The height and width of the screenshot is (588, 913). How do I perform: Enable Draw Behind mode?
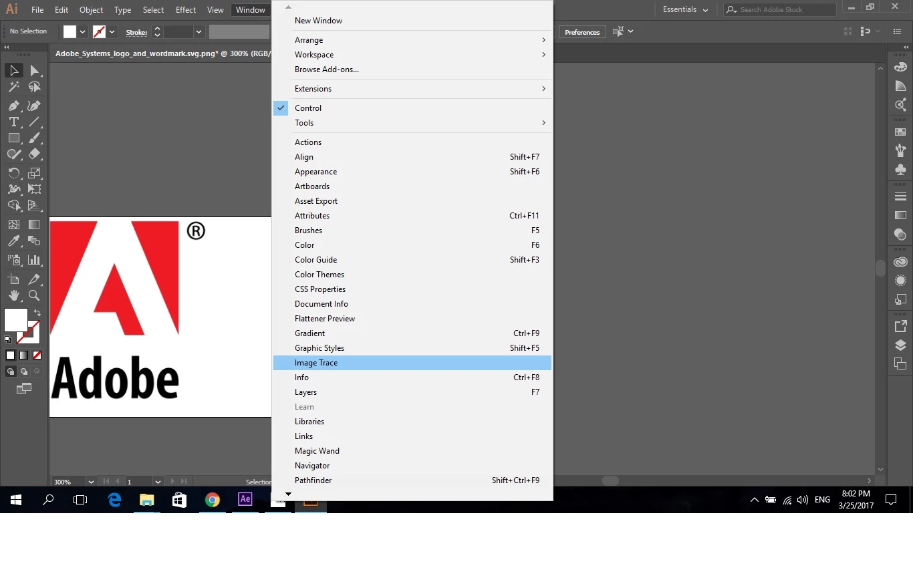click(x=24, y=372)
